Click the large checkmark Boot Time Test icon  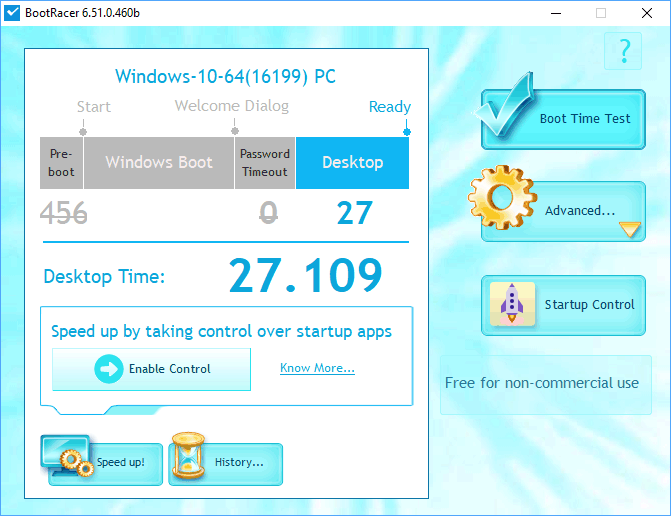pos(505,104)
